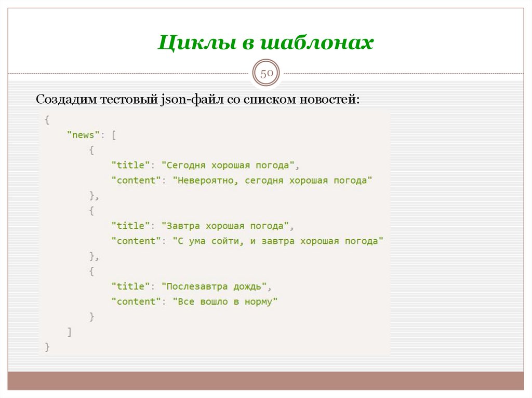Click the closing brace at the code bottom
532x398 pixels.
(x=47, y=347)
